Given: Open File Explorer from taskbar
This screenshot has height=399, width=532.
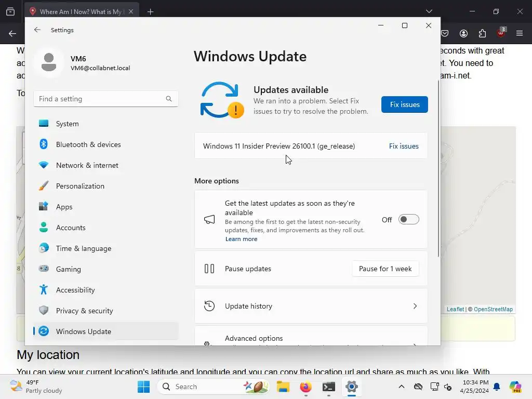Looking at the screenshot, I should click(x=283, y=387).
